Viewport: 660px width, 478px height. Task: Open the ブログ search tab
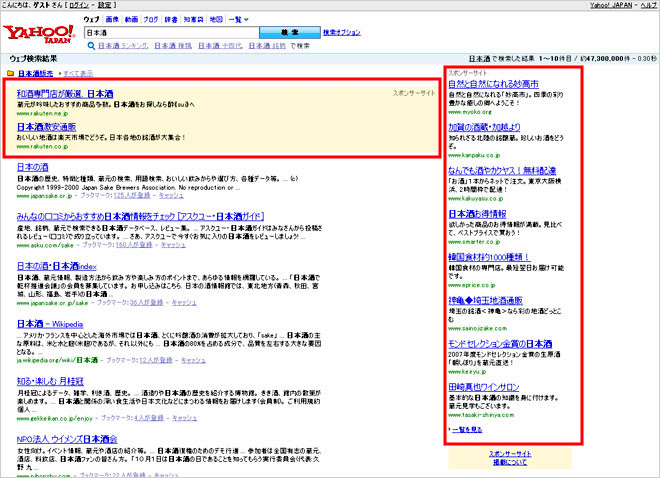[151, 19]
